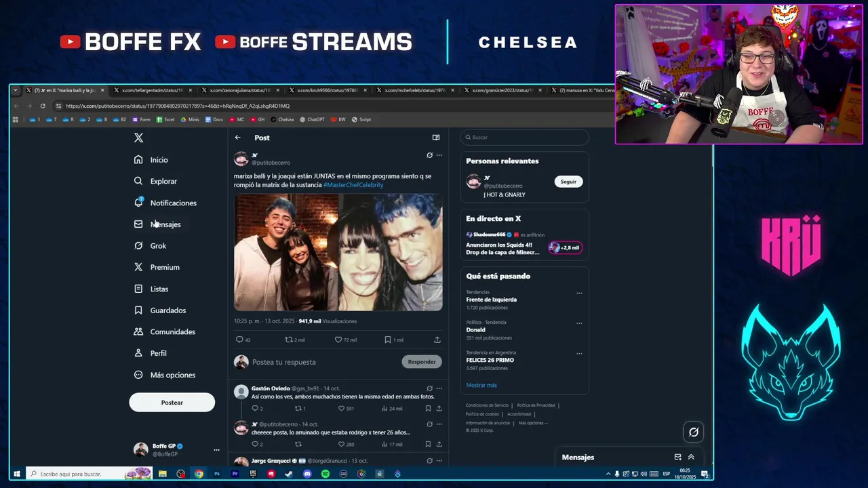This screenshot has height=488, width=868.
Task: Reply icon with 42 on main post
Action: click(243, 340)
